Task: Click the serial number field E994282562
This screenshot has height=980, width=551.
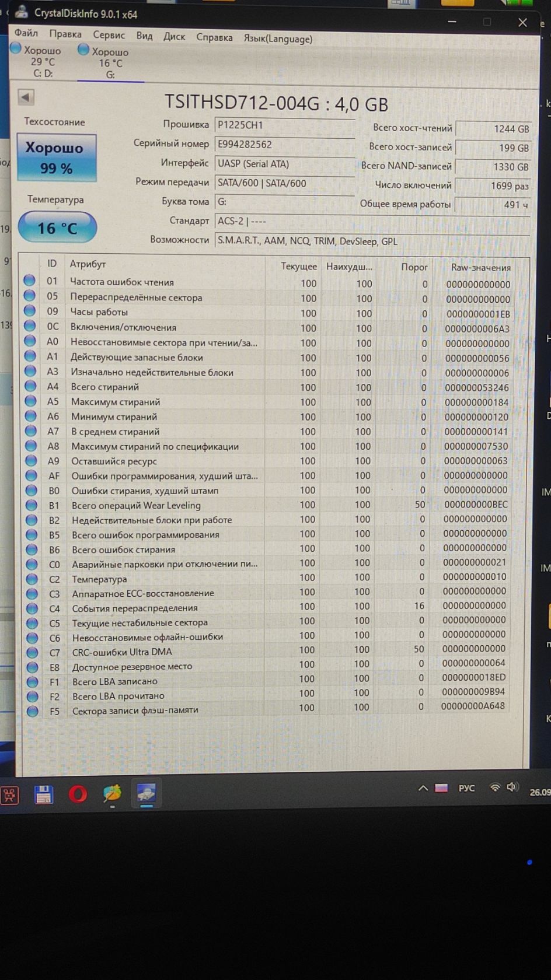Action: click(285, 145)
